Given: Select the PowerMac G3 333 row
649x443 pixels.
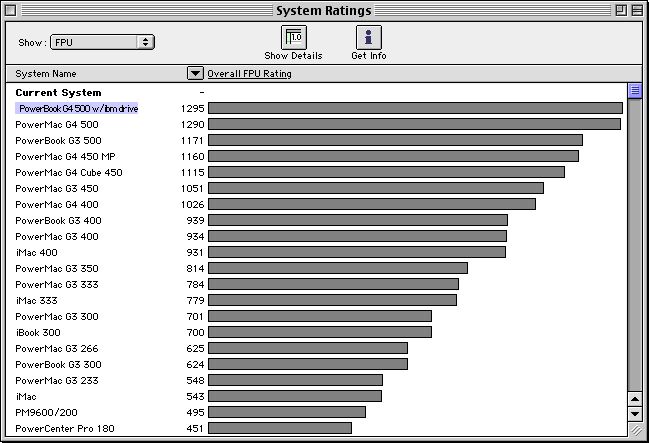Looking at the screenshot, I should [x=317, y=284].
